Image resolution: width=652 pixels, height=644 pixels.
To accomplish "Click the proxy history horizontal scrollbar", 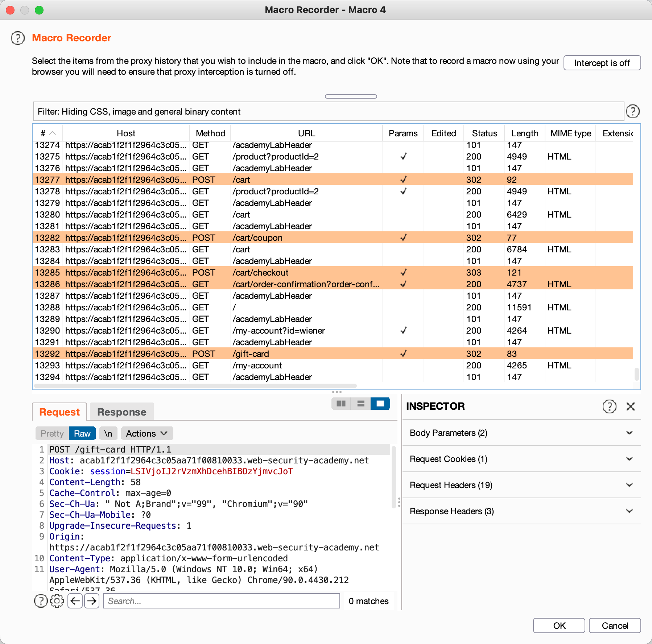I will [195, 386].
